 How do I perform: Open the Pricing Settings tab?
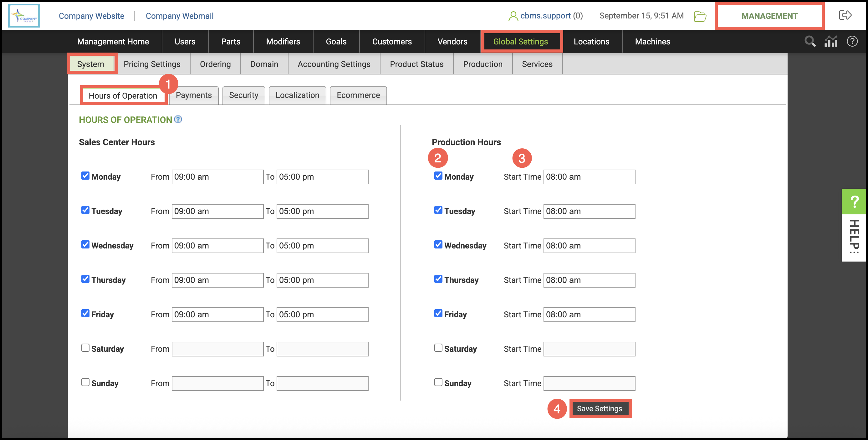click(x=152, y=64)
